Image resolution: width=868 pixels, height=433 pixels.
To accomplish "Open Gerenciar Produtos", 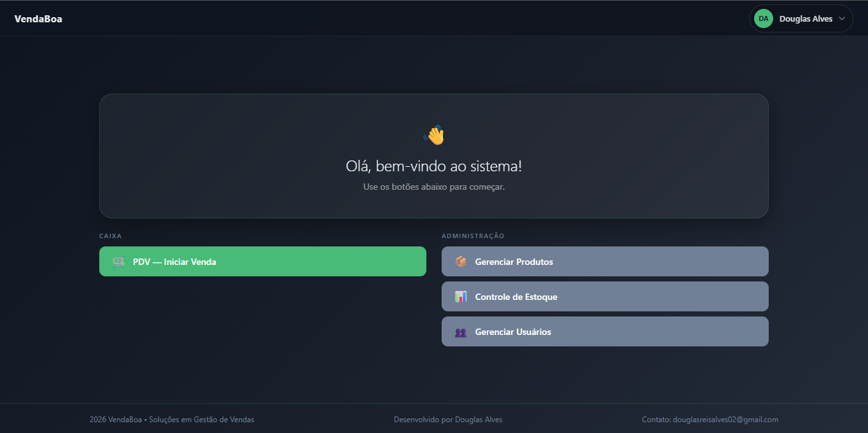I will point(605,262).
